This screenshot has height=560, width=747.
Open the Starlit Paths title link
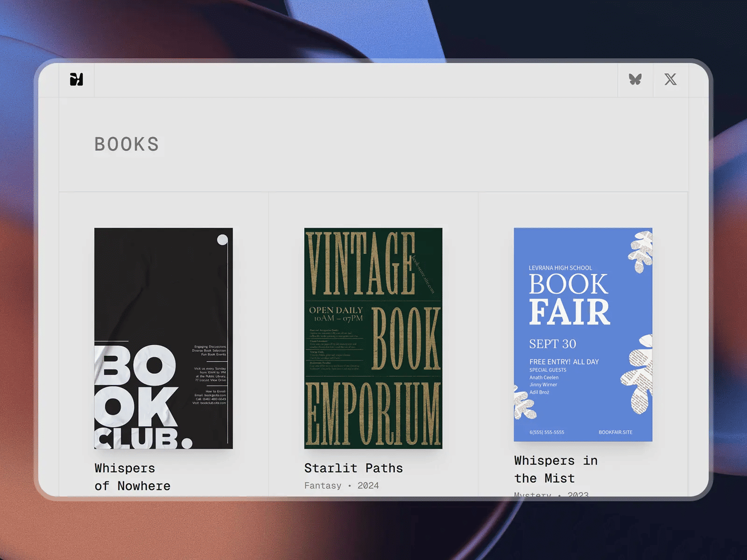coord(353,468)
